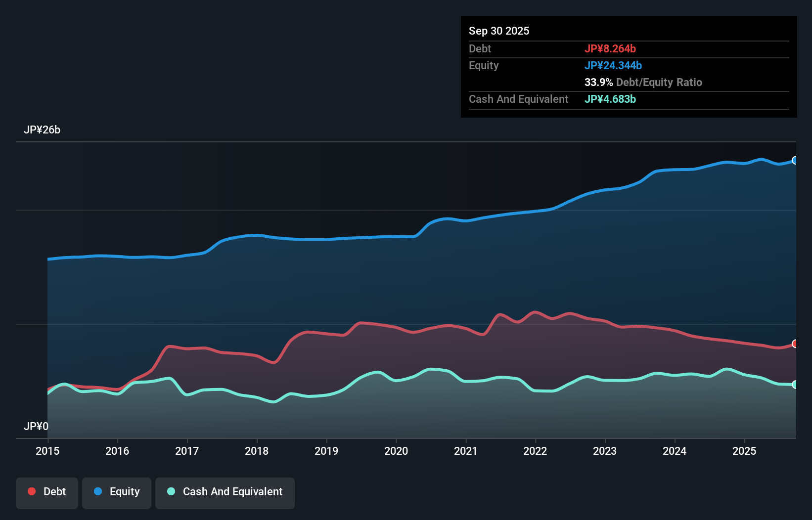Select the 2015 year label on the axis
Screen dimensions: 812x520
coord(47,451)
